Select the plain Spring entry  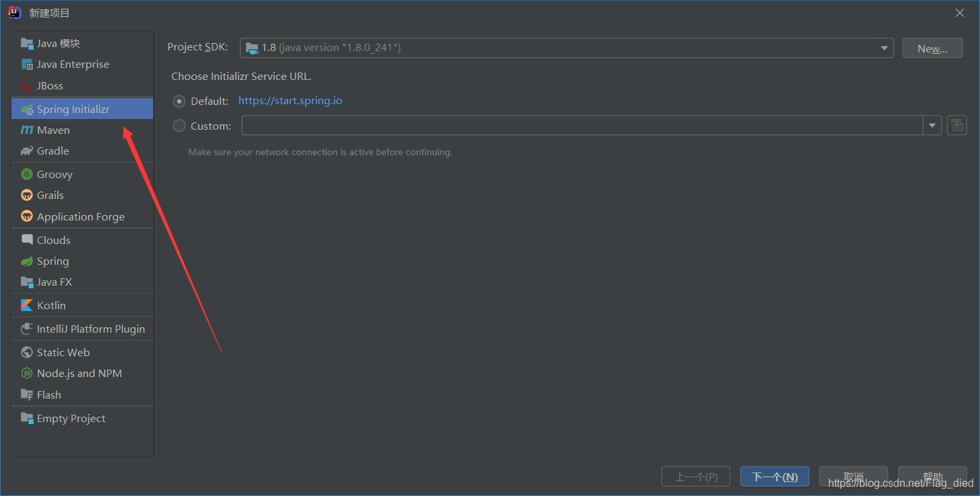[x=83, y=261]
